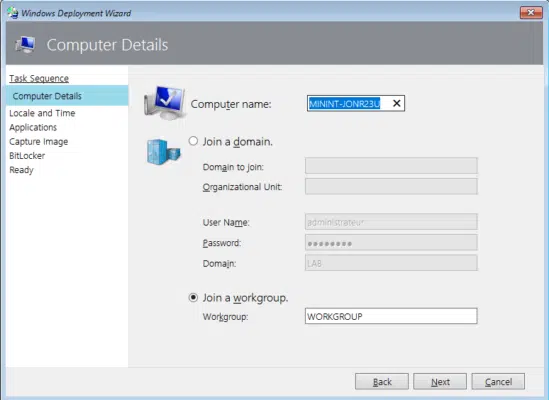Click the computer checkmark icon beside Computer name
The image size is (549, 400).
165,103
